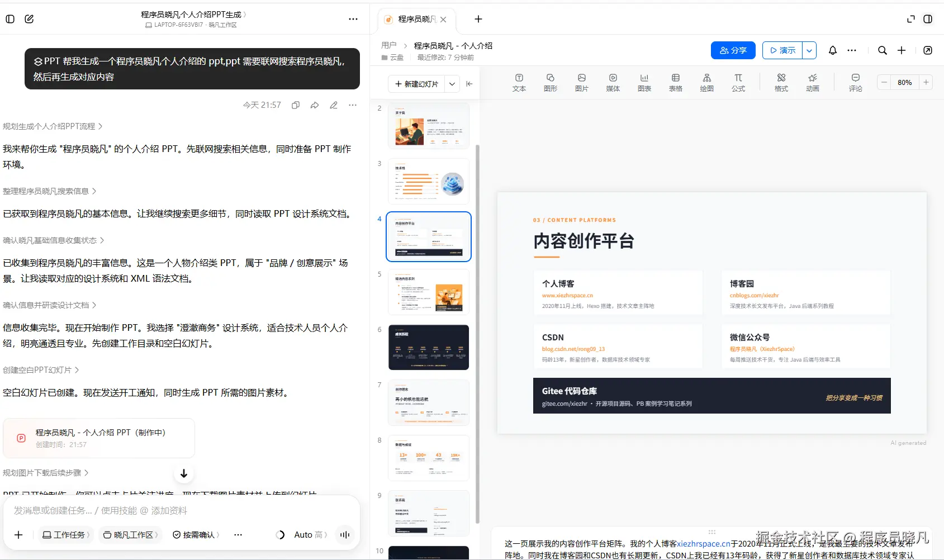The width and height of the screenshot is (944, 560).
Task: Jump to latest message with the down arrow
Action: click(x=184, y=473)
